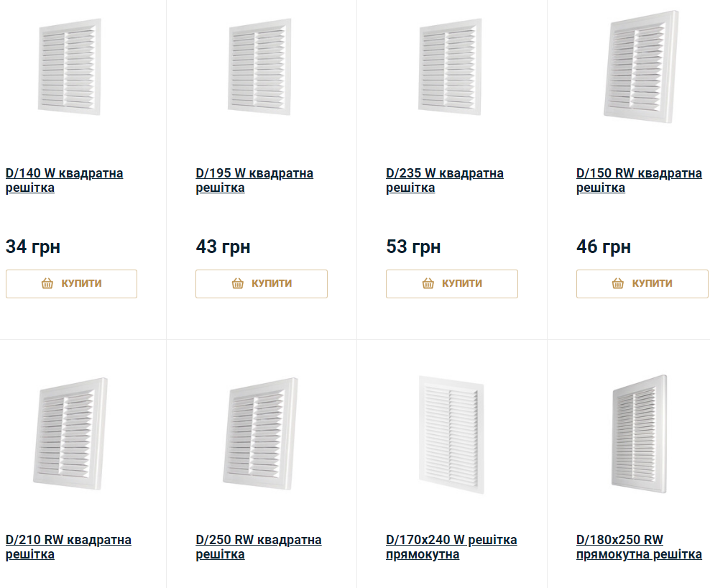This screenshot has height=588, width=710.
Task: View D/140 W grille product image
Action: pyautogui.click(x=69, y=67)
